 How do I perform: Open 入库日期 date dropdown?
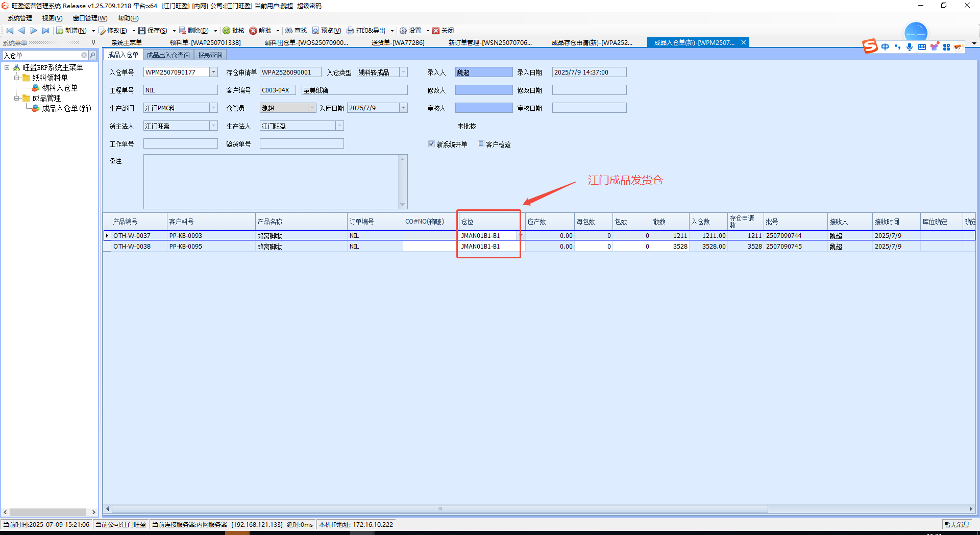pos(404,108)
